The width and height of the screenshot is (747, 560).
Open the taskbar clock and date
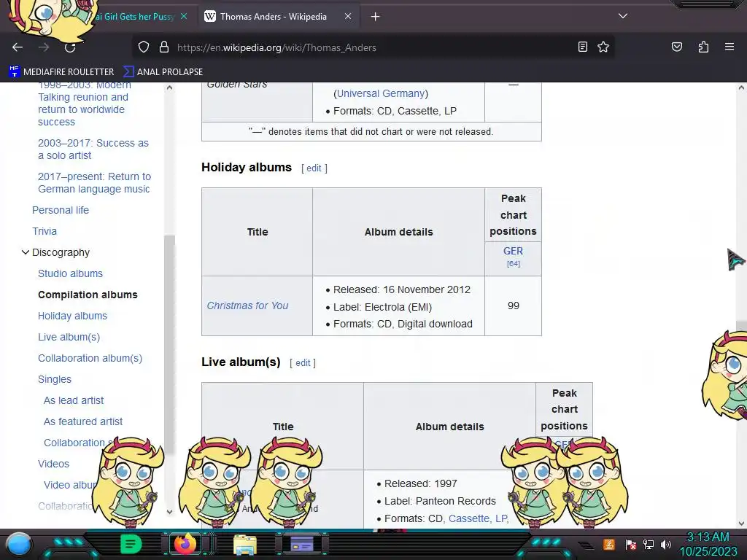point(708,544)
